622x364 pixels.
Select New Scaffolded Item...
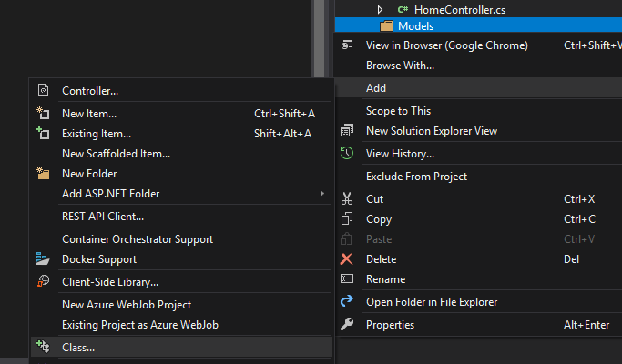(x=181, y=154)
